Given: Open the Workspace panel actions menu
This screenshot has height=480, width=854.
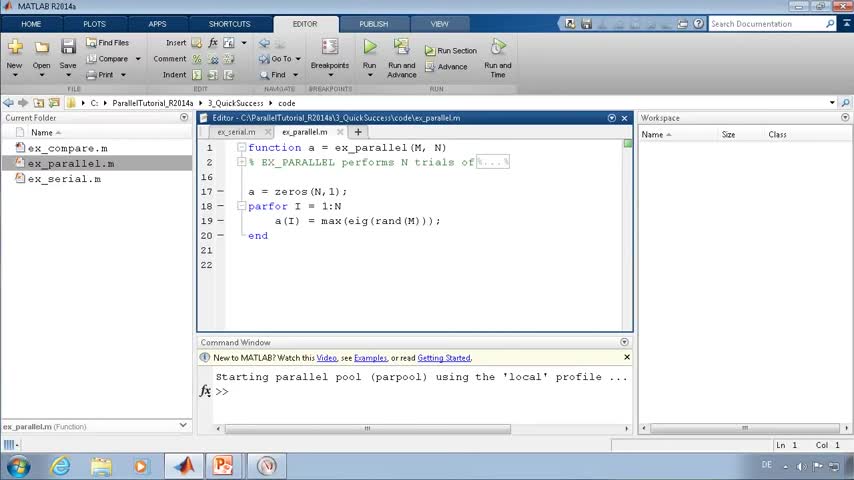Looking at the screenshot, I should tap(845, 118).
